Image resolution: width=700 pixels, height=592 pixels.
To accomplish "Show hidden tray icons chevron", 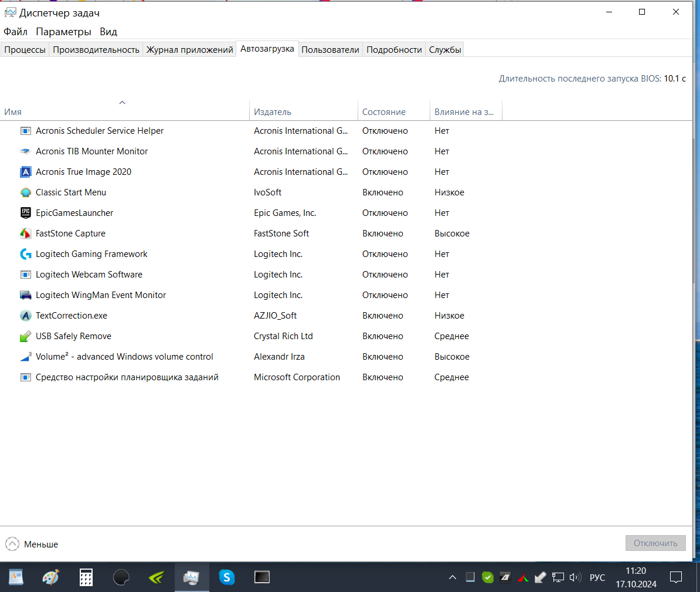I will click(x=452, y=578).
